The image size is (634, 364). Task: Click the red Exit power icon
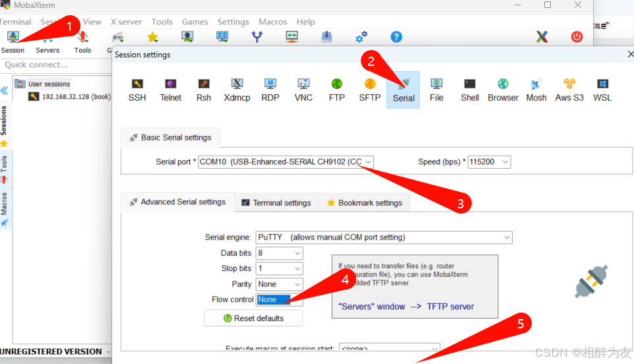click(x=577, y=37)
